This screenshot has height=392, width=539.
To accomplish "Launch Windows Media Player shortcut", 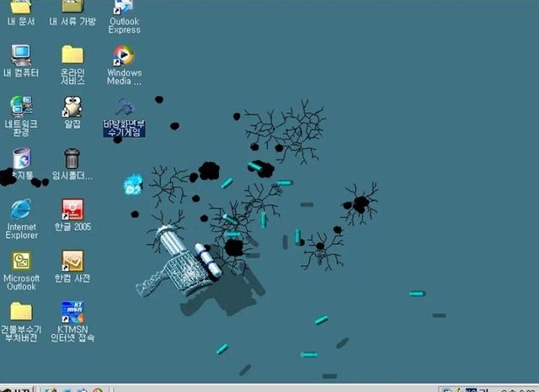I will [x=124, y=56].
